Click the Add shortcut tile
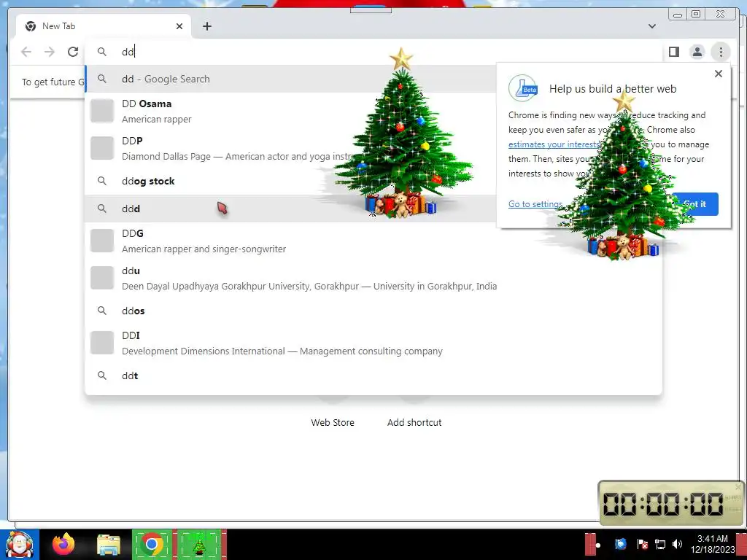 (x=414, y=422)
